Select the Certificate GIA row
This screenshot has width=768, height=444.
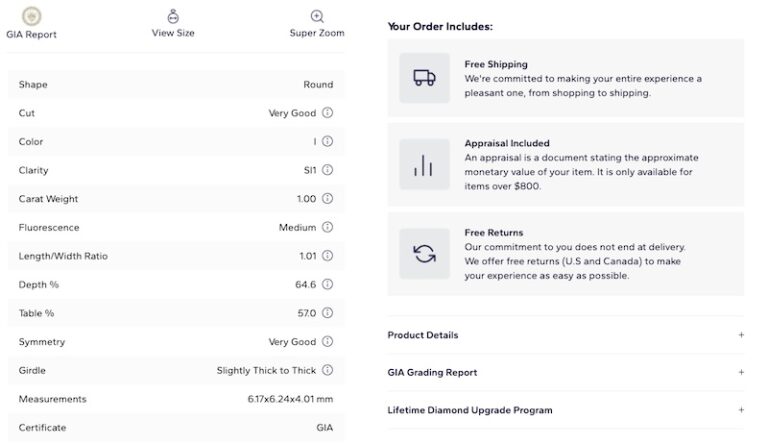[176, 428]
